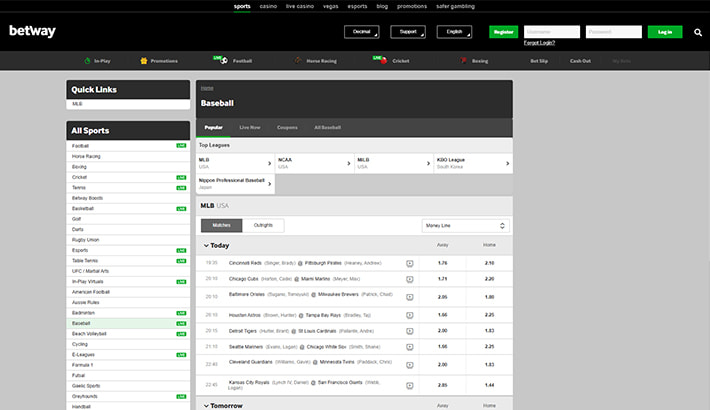Open the live casino top menu item

coord(299,6)
